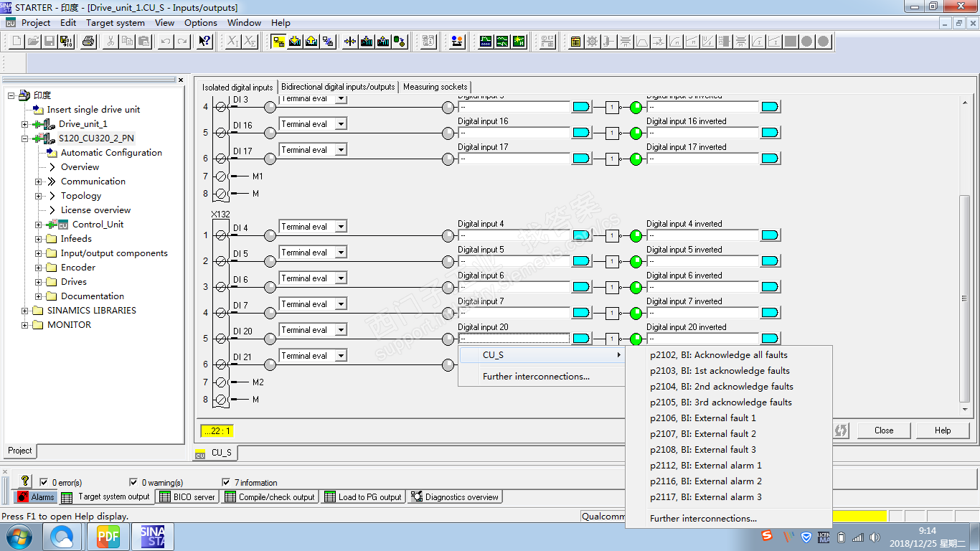This screenshot has height=551, width=980.
Task: Open the Target system menu
Action: [x=116, y=22]
